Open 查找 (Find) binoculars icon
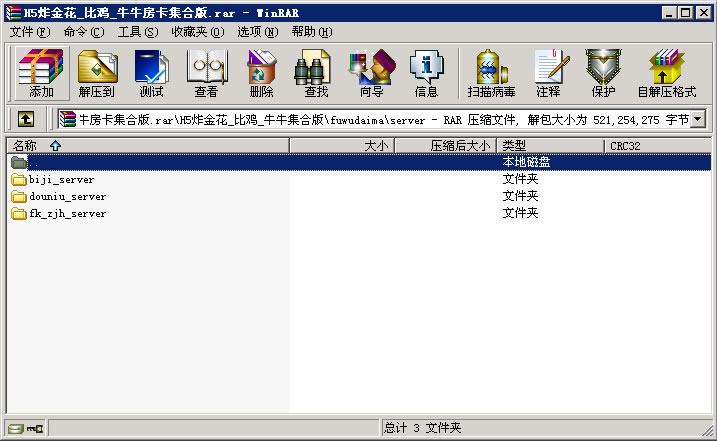 tap(316, 73)
